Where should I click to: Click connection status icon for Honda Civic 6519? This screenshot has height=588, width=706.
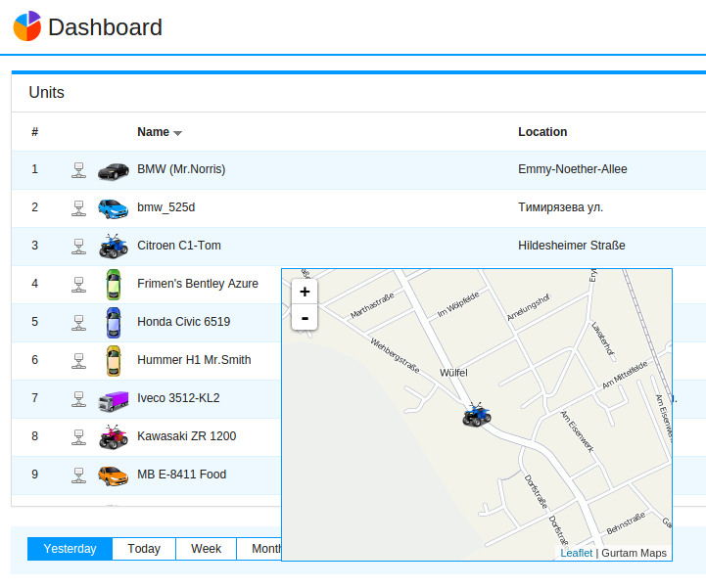pos(79,322)
